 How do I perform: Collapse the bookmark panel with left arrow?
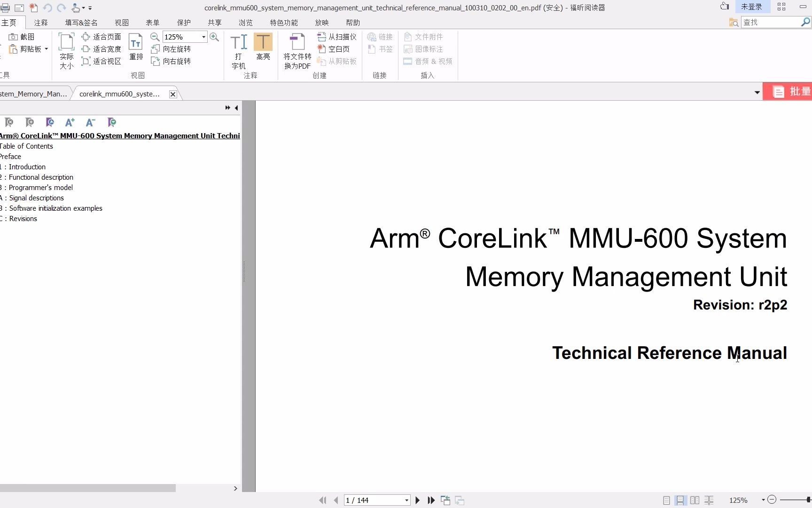coord(236,108)
